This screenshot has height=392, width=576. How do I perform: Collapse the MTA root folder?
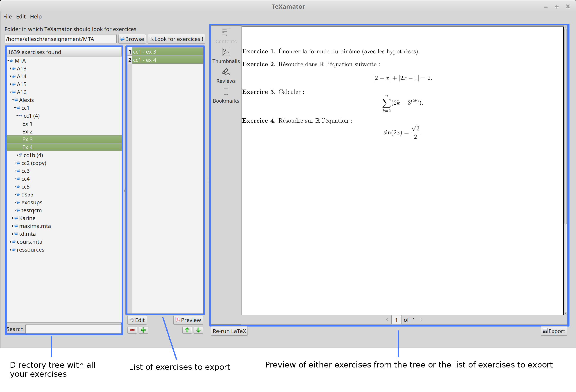(x=9, y=61)
